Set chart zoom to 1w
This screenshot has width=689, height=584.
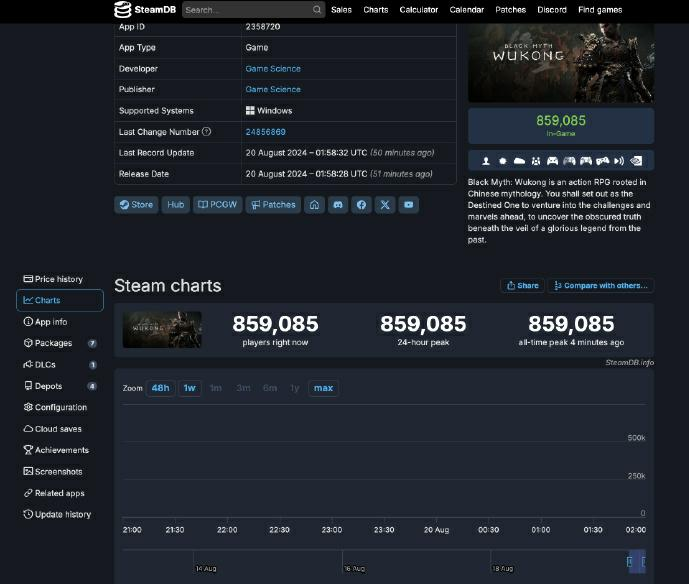pos(189,388)
